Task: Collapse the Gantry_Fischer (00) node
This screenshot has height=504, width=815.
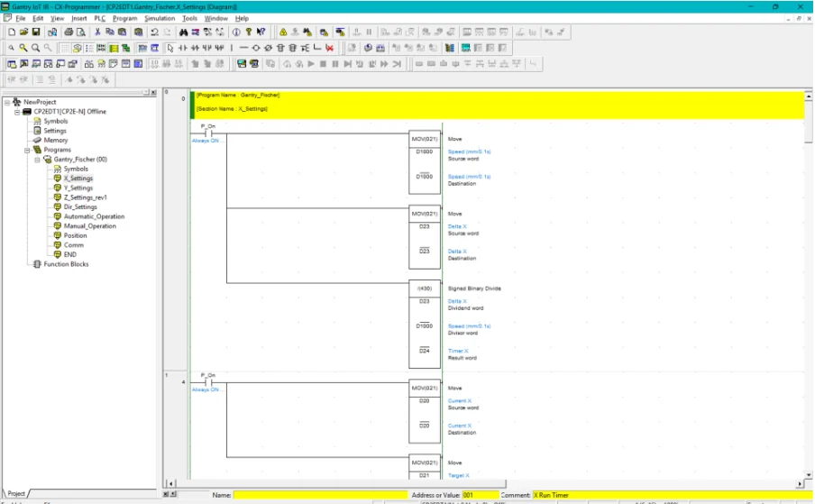Action: tap(37, 160)
